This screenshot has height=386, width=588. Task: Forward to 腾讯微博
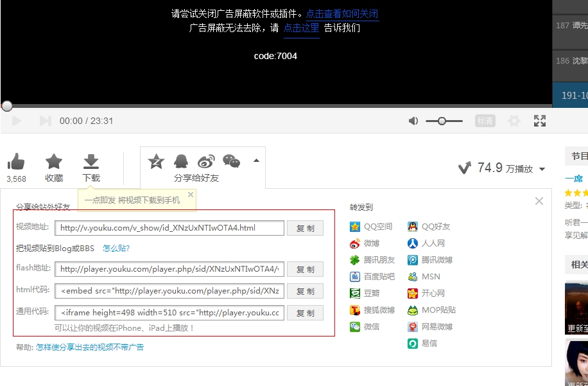[x=429, y=260]
